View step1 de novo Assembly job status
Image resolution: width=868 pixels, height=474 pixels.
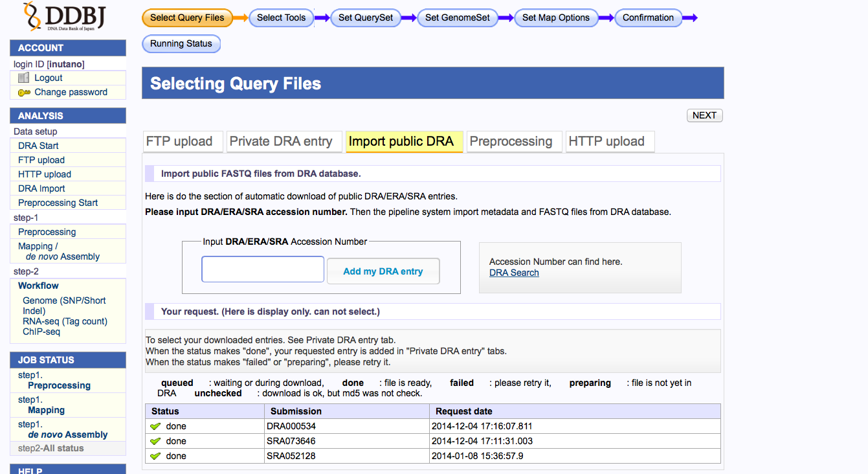[67, 435]
